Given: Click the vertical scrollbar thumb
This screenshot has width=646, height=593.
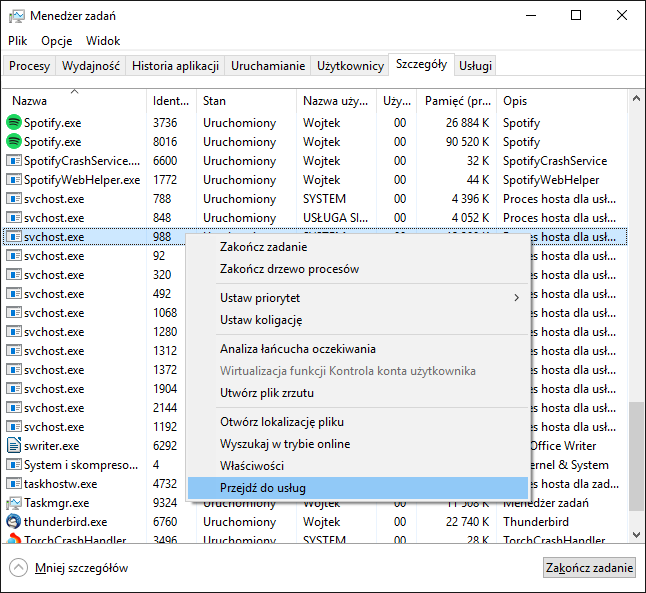Looking at the screenshot, I should click(x=636, y=456).
